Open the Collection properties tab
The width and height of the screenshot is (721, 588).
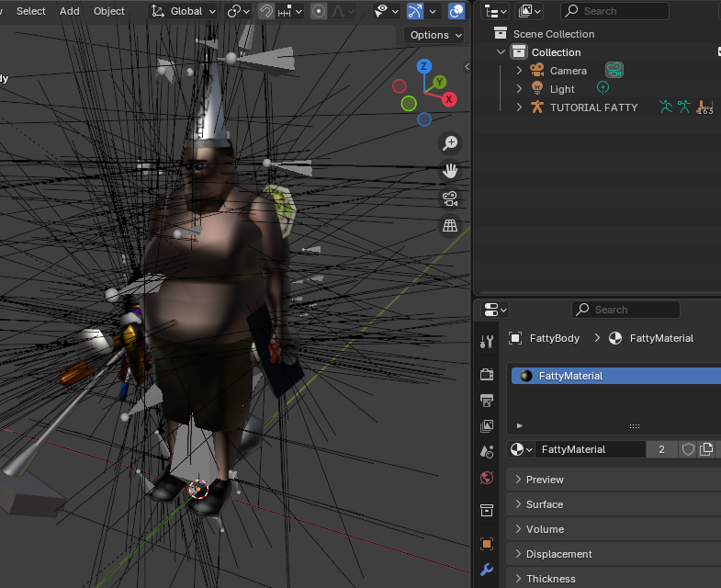pos(487,510)
